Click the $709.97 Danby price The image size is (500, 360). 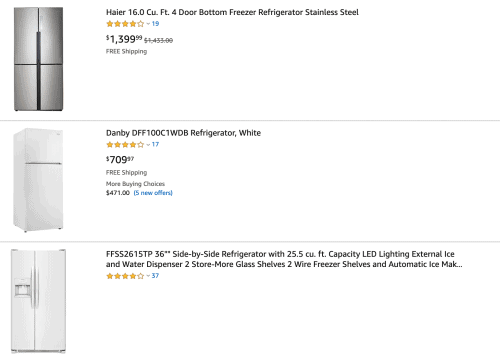tap(120, 160)
